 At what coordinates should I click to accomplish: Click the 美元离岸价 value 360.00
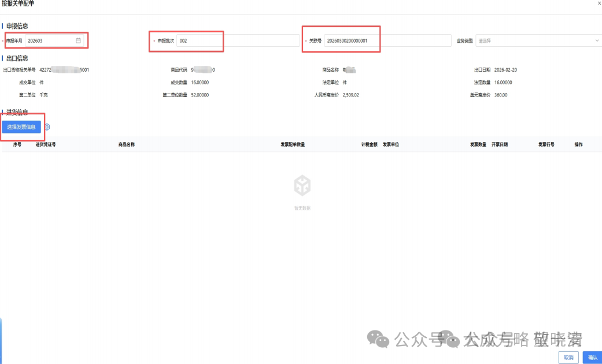click(501, 95)
